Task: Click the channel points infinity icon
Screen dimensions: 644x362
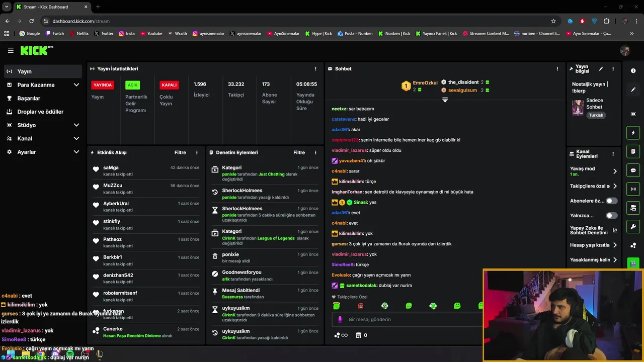Action: coord(341,335)
